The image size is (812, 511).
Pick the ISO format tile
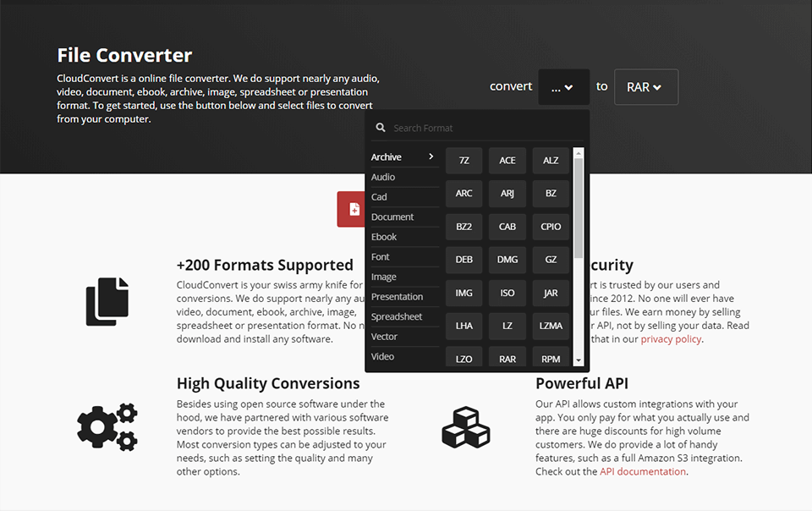coord(507,293)
